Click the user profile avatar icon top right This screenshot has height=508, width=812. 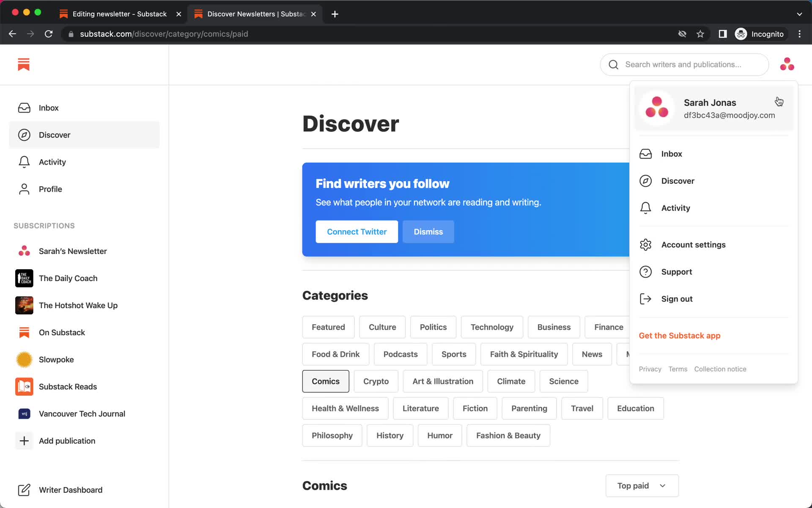click(x=787, y=64)
